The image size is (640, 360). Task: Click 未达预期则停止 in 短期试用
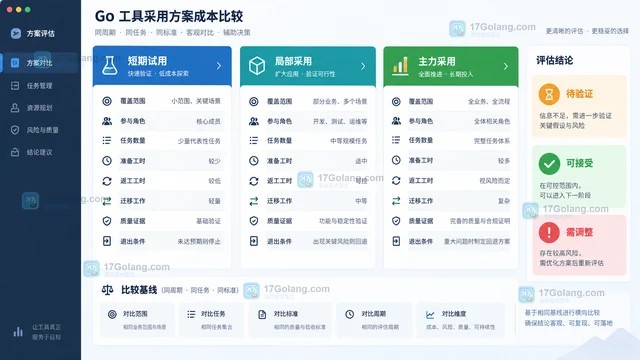199,241
